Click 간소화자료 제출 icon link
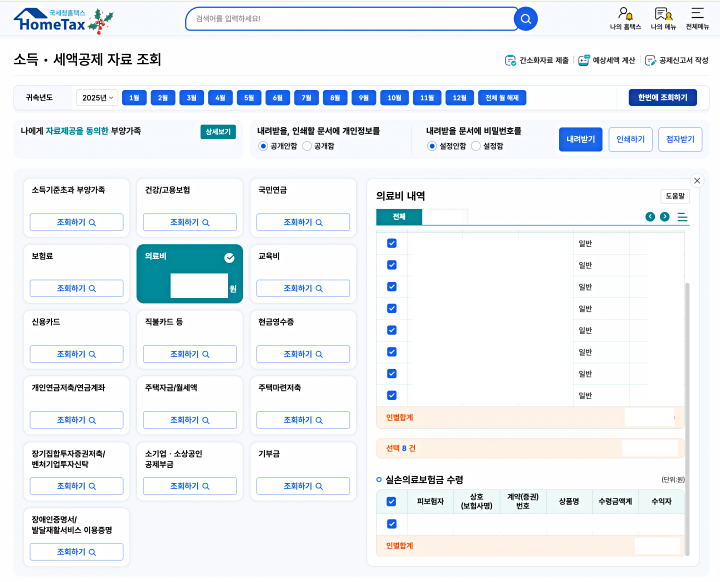 point(536,60)
